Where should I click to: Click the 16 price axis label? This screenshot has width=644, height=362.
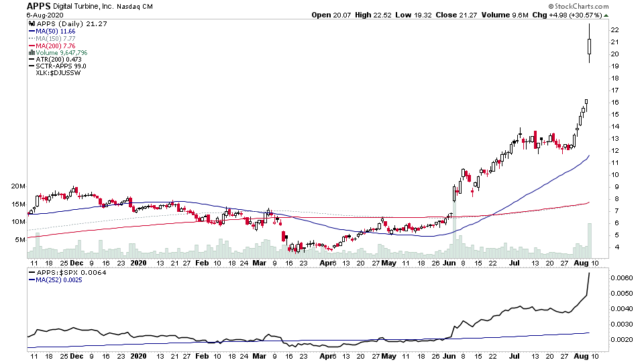point(615,102)
